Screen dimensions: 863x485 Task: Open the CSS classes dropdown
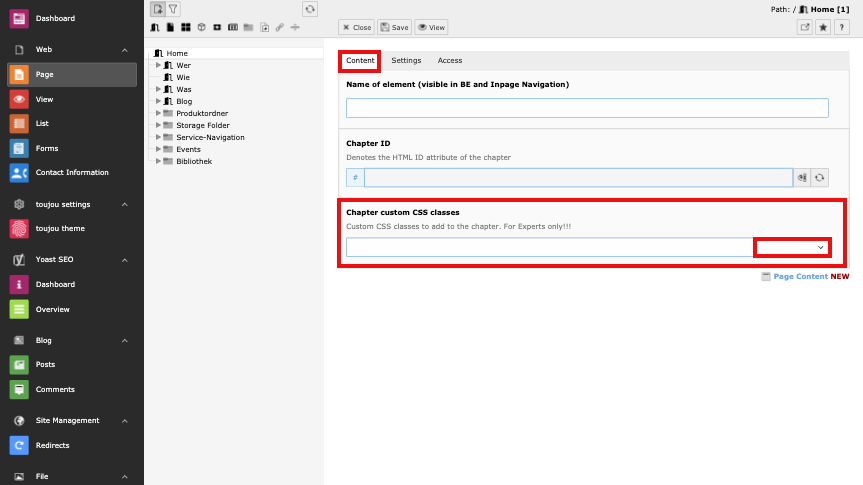tap(792, 247)
